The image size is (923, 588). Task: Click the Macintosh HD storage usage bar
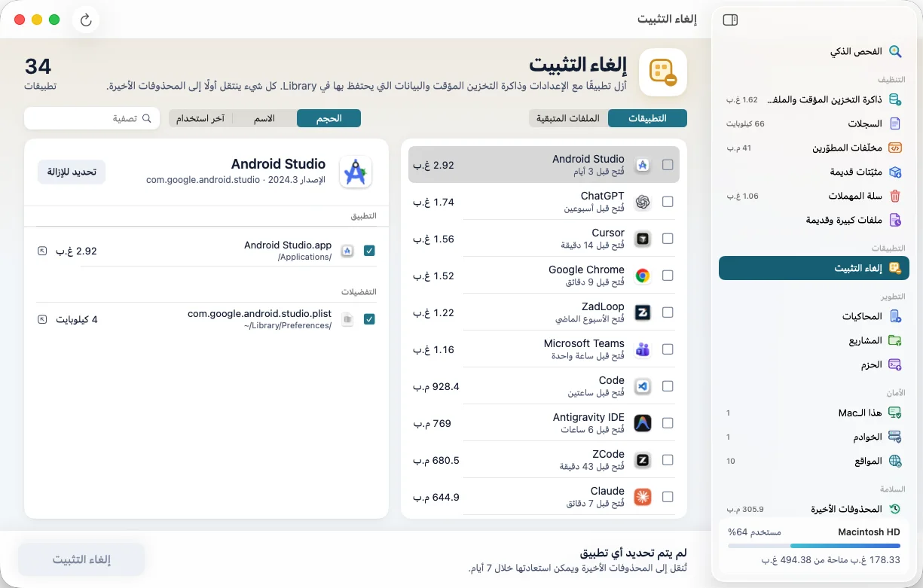tap(814, 547)
